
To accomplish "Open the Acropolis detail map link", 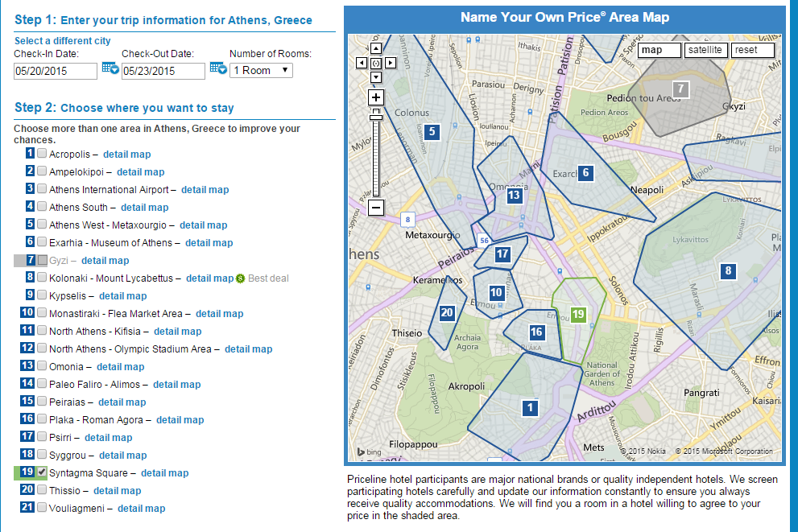I will (126, 154).
